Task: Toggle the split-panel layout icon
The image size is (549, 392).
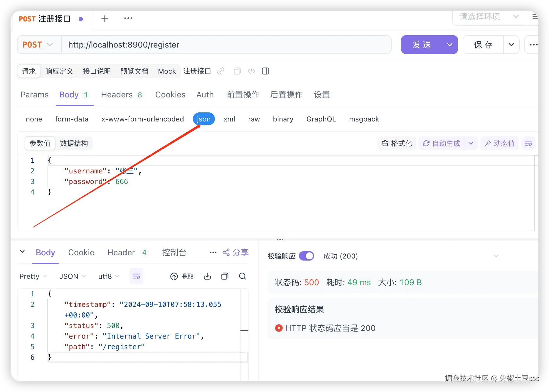Action: coord(265,71)
